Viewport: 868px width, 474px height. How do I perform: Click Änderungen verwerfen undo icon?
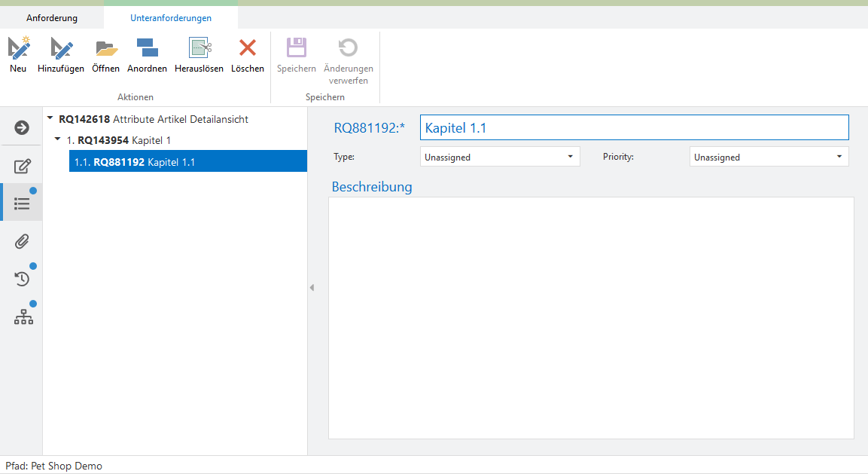pos(348,49)
